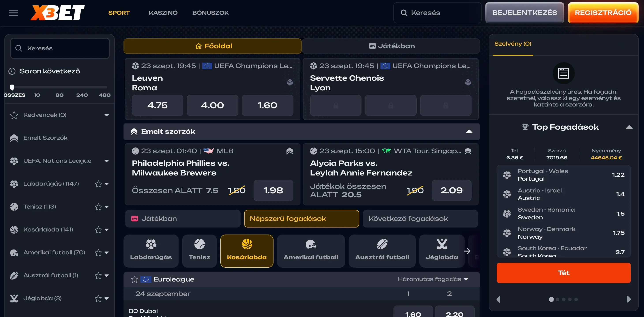Open the Háromutas fogadás dropdown
The height and width of the screenshot is (317, 644).
pos(433,279)
